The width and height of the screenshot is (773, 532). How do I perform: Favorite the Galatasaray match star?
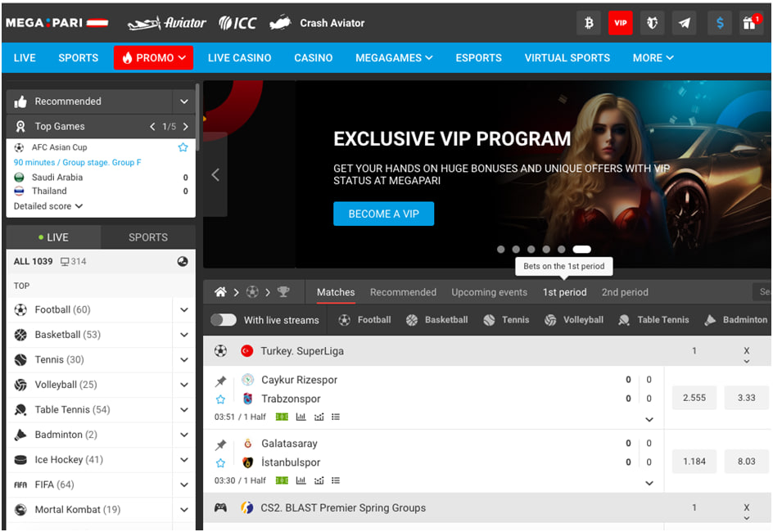[x=220, y=463]
